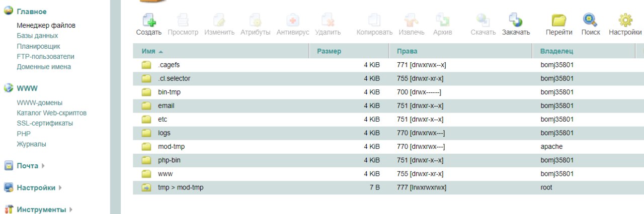644x214 pixels.
Task: Open Доменные имена in sidebar
Action: pos(44,66)
